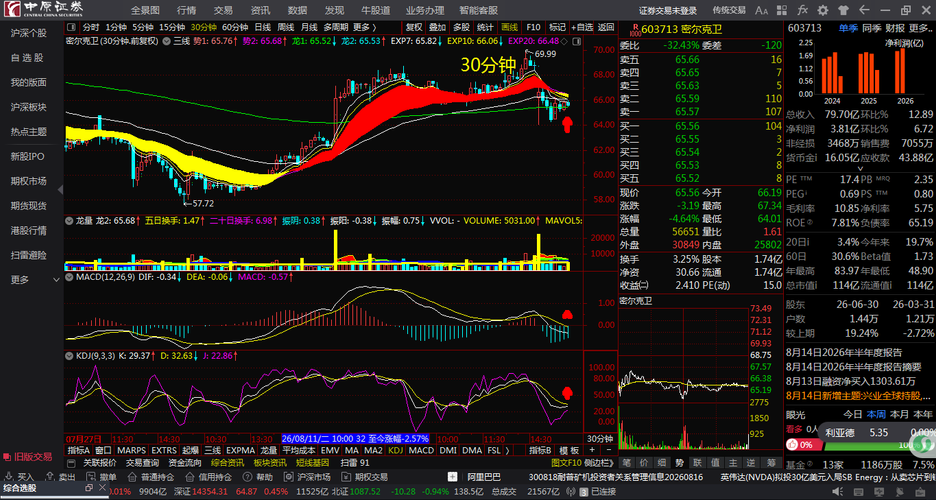Zoom out chart with the minus button
Screen dimensions: 936x500
point(608,450)
